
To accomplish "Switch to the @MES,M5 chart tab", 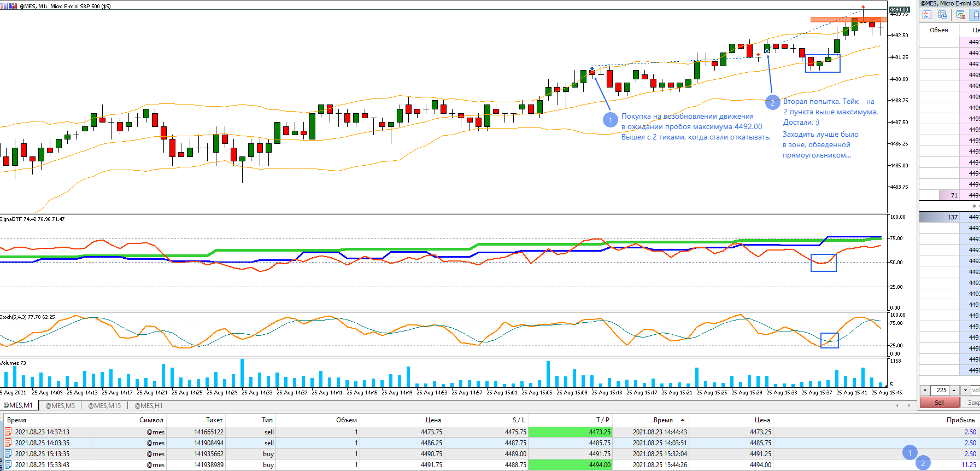I will (60, 405).
